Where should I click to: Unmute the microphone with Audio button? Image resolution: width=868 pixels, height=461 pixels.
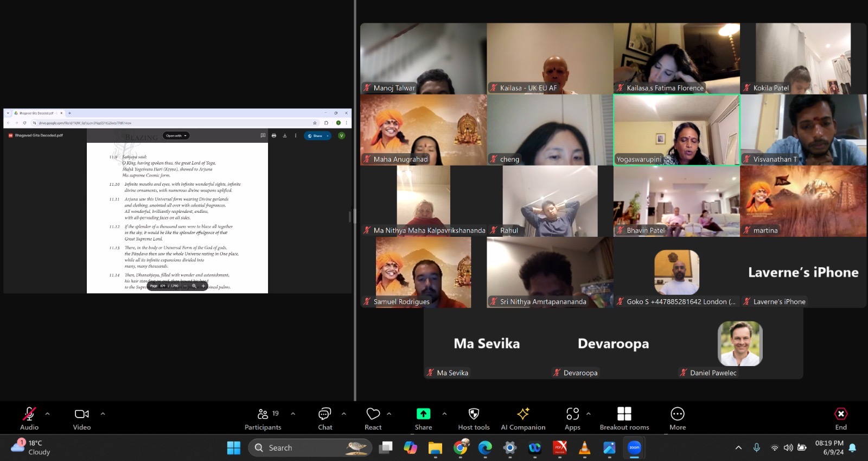[29, 419]
